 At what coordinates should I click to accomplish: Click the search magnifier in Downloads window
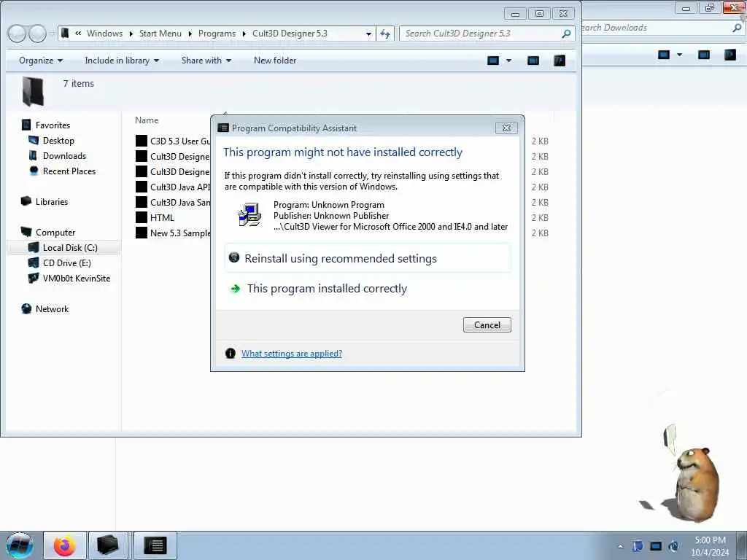pyautogui.click(x=737, y=28)
